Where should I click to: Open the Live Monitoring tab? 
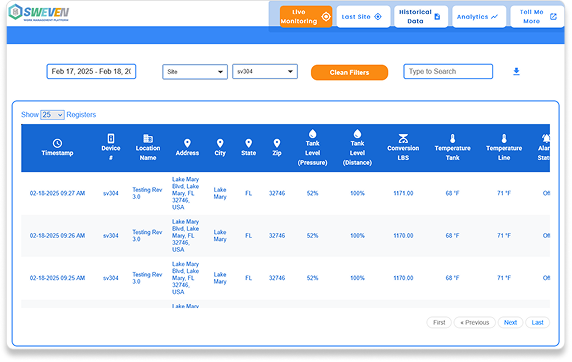306,17
